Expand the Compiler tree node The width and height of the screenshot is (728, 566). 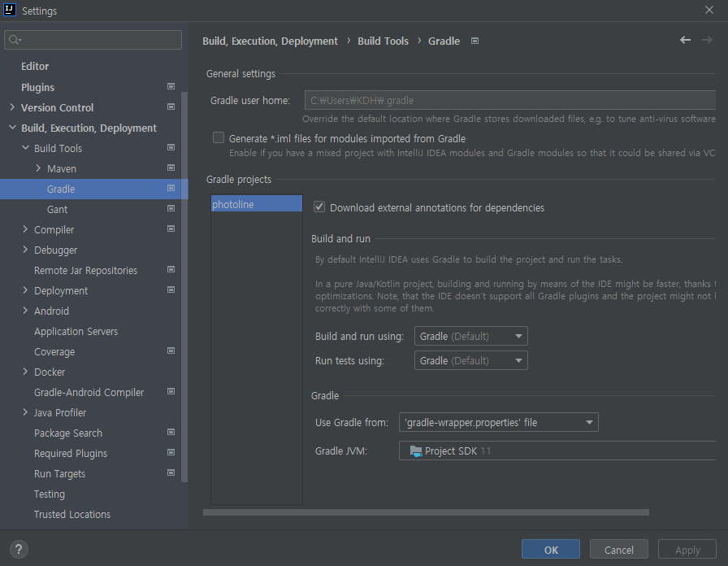tap(25, 229)
